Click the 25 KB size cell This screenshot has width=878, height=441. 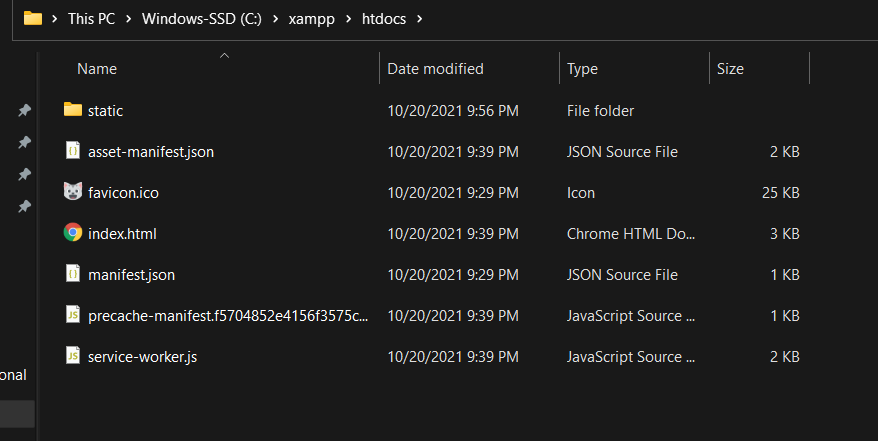781,193
